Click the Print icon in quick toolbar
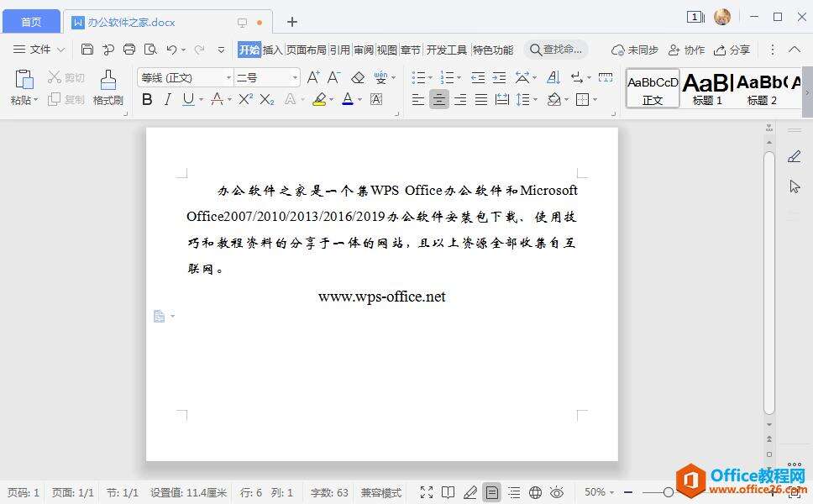The height and width of the screenshot is (504, 813). tap(129, 50)
